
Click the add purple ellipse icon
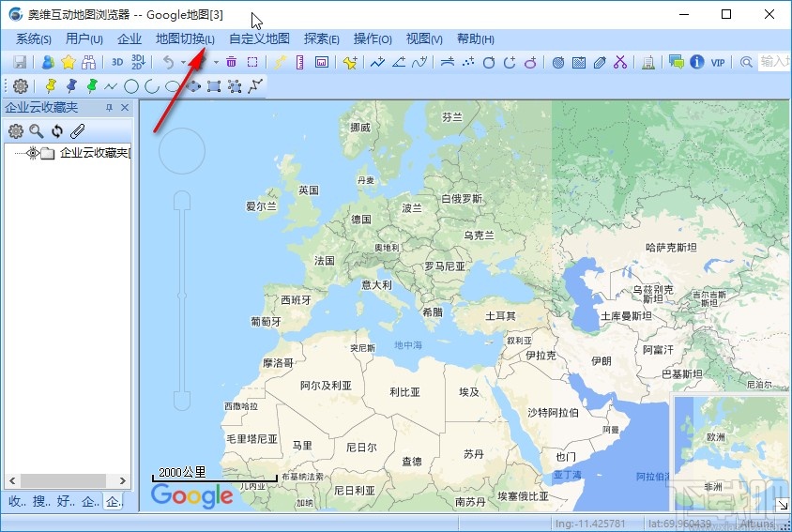coord(530,62)
